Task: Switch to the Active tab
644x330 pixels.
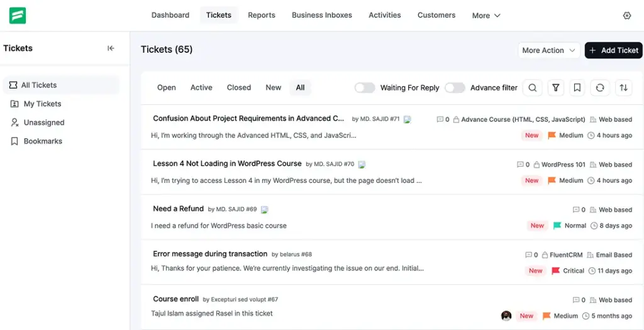Action: (x=201, y=88)
